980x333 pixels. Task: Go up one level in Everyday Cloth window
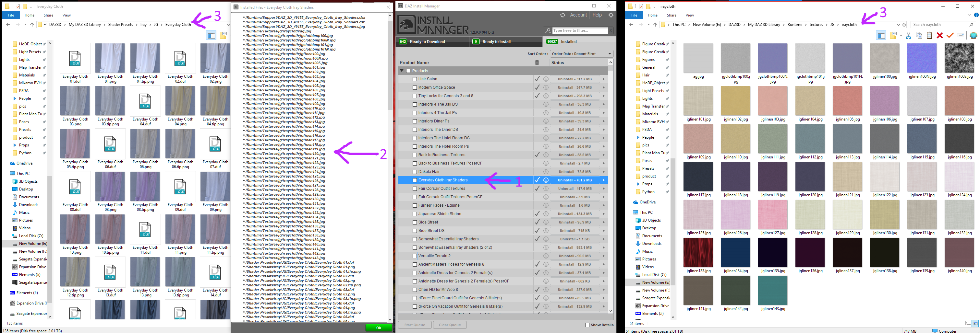pos(32,25)
